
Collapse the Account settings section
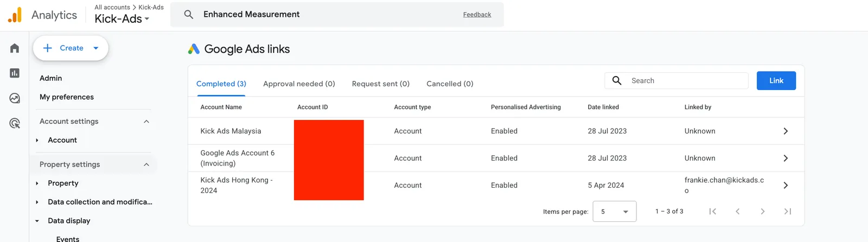coord(146,122)
